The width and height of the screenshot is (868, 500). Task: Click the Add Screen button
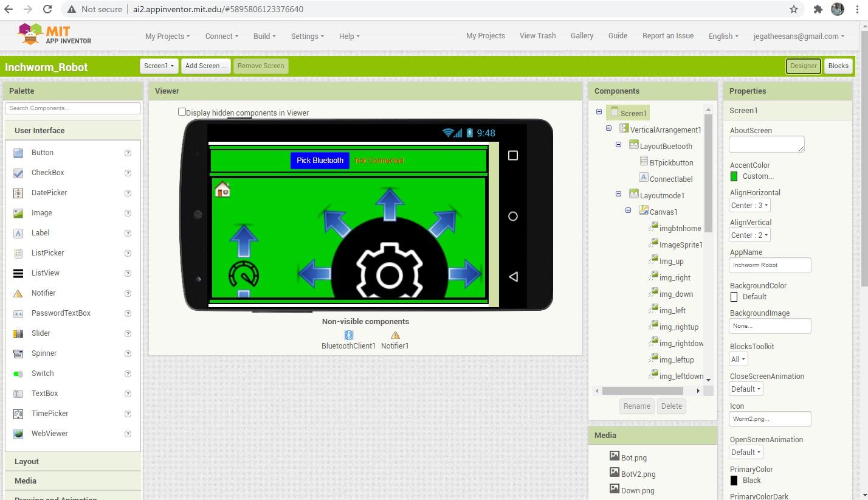pos(205,66)
